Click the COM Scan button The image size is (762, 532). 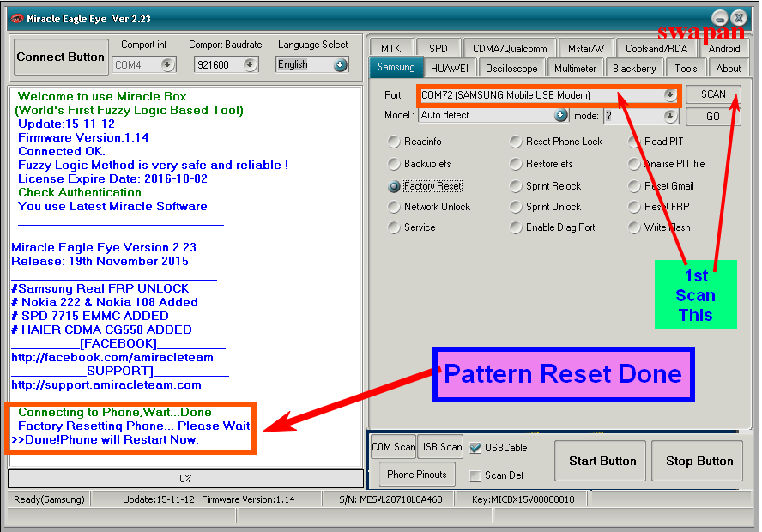[x=393, y=446]
